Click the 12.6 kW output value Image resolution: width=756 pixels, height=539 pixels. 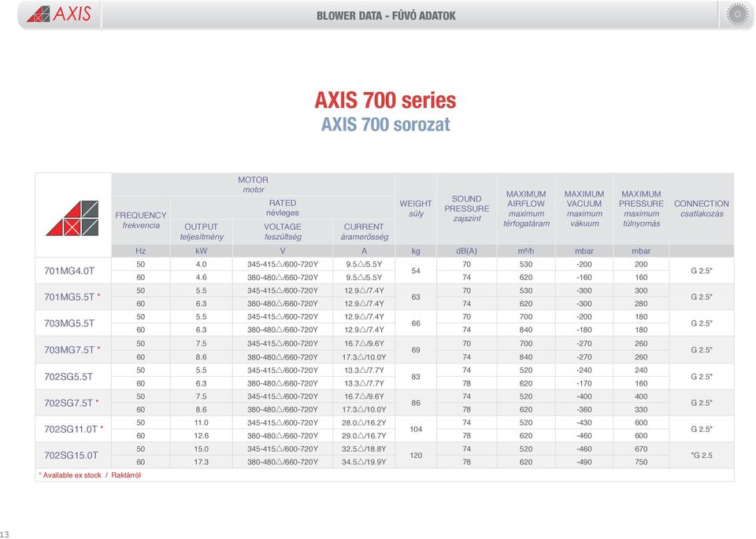click(201, 435)
